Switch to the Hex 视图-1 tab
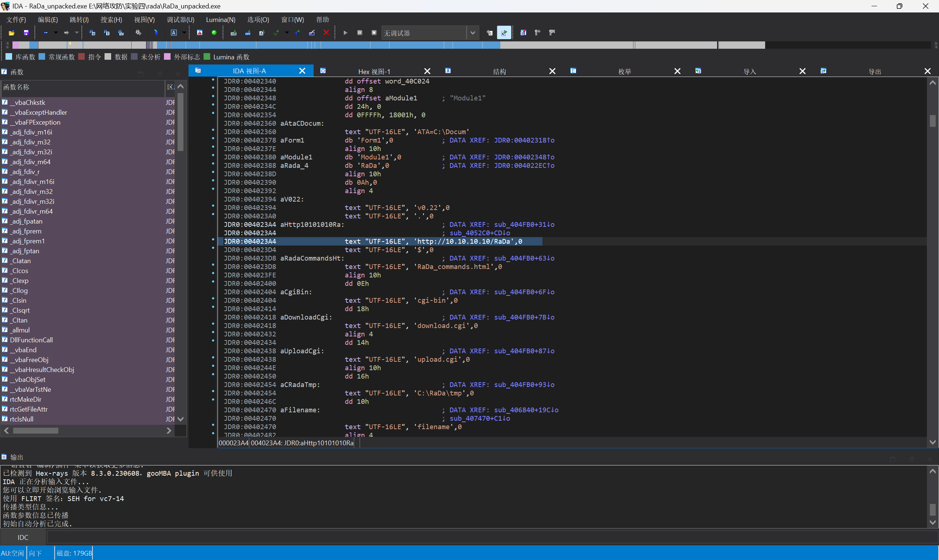Screen dimensions: 939x560 tap(374, 71)
